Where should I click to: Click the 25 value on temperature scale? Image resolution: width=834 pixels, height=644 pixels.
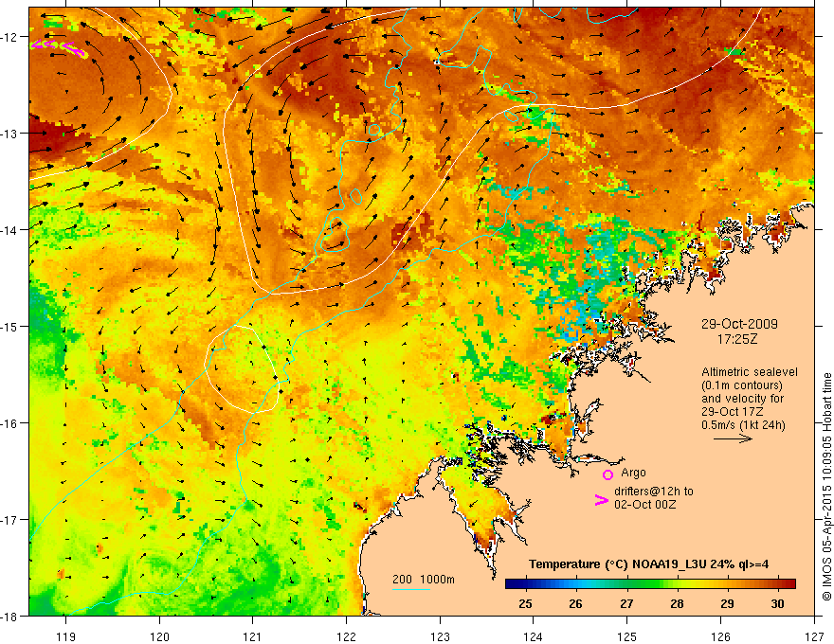[525, 603]
